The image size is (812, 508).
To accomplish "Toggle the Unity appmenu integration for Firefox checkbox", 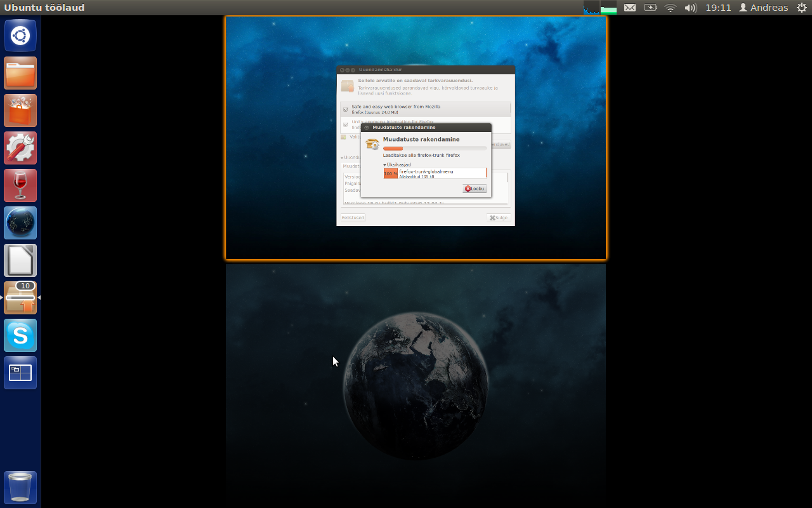I will (346, 124).
